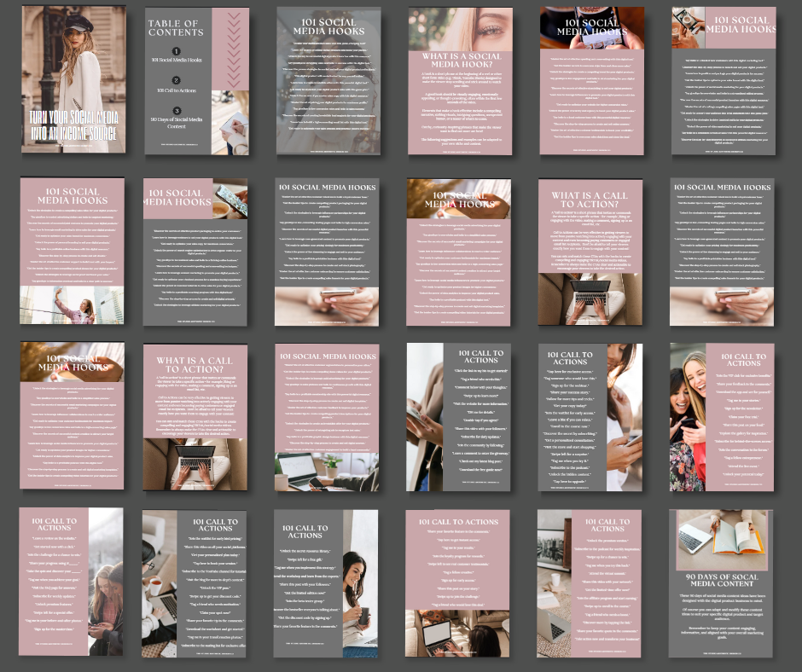Click wide-title '101 Call to Actions' page with laptop below
This screenshot has width=802, height=672.
(459, 585)
